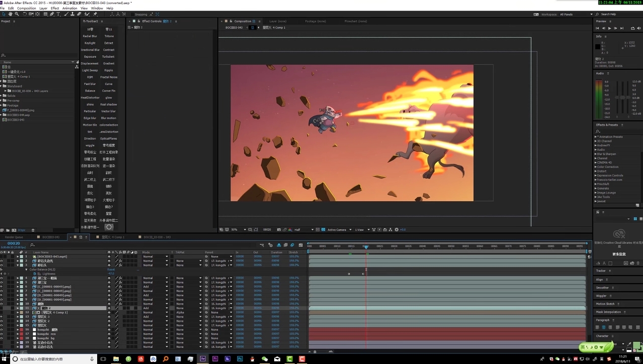
Task: Click Character panel fill color swatch
Action: click(x=636, y=345)
